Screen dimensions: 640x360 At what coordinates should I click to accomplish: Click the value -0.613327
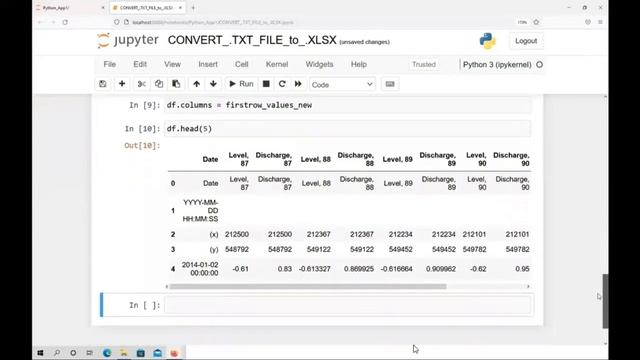pos(315,269)
